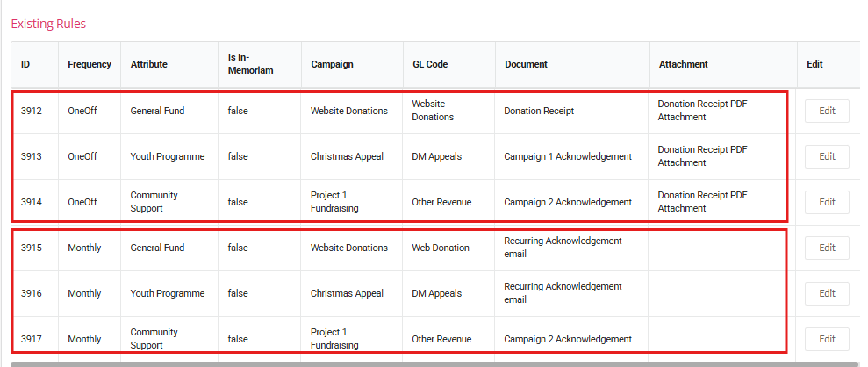This screenshot has height=367, width=868.
Task: Select Christmas Appeal cell in row 3916
Action: click(x=347, y=293)
